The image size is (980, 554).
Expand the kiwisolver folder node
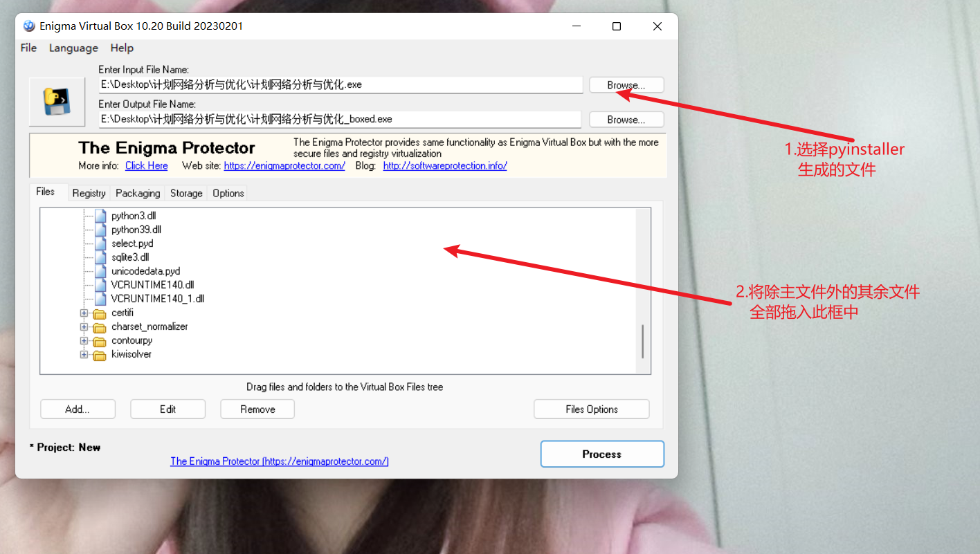coord(84,354)
